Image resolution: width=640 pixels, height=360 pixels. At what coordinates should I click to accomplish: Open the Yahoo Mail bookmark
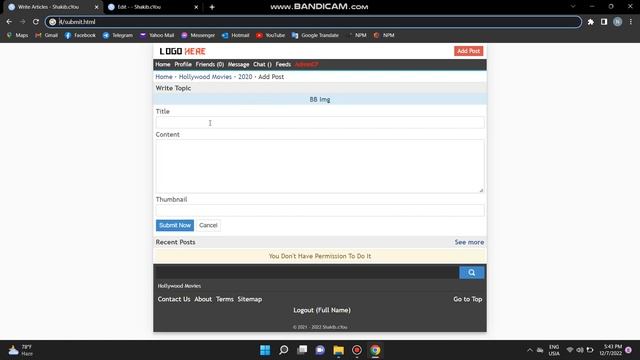point(157,36)
